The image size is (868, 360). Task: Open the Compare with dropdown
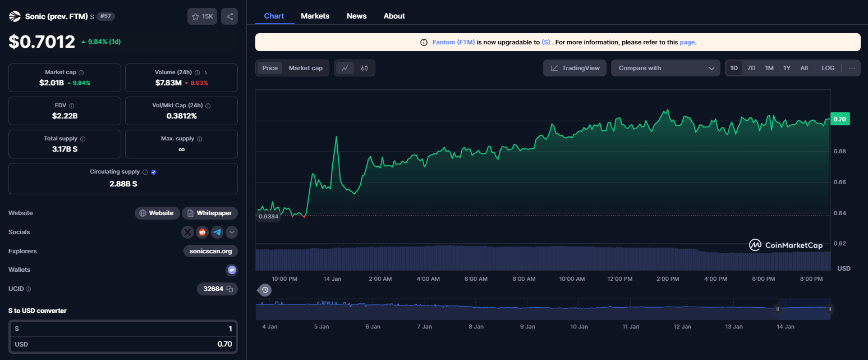(x=665, y=68)
